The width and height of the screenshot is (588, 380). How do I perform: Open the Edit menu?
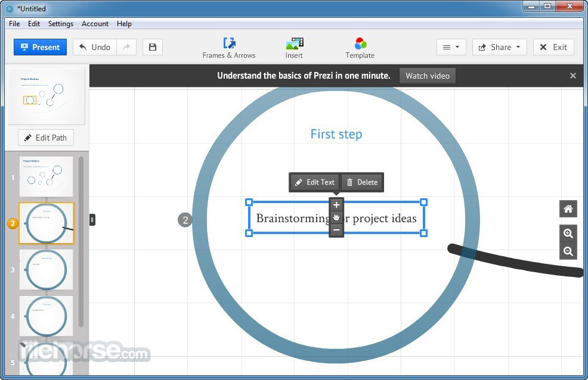(34, 24)
